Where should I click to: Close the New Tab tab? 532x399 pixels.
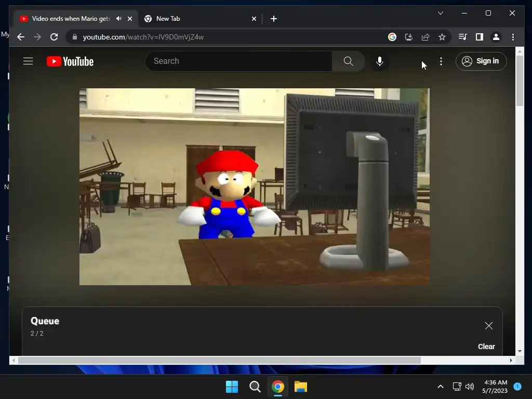pos(254,19)
